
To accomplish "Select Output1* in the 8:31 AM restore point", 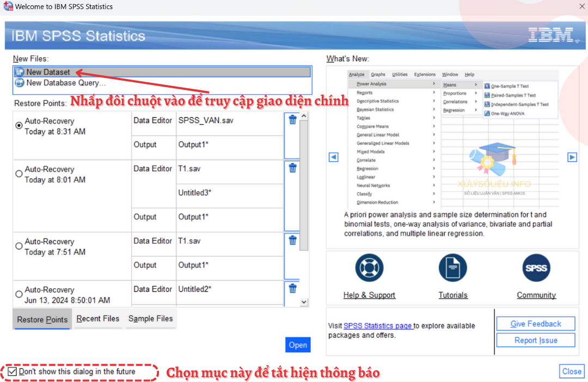I will 193,144.
